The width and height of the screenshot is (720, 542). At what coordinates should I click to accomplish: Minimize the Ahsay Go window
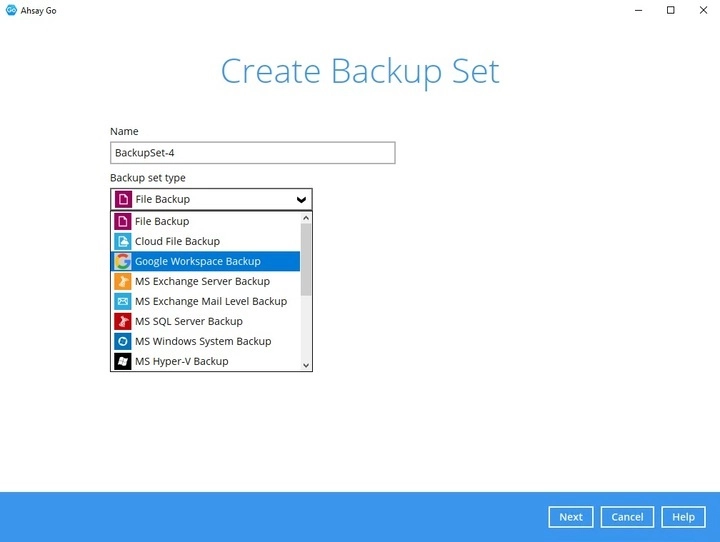pyautogui.click(x=638, y=10)
